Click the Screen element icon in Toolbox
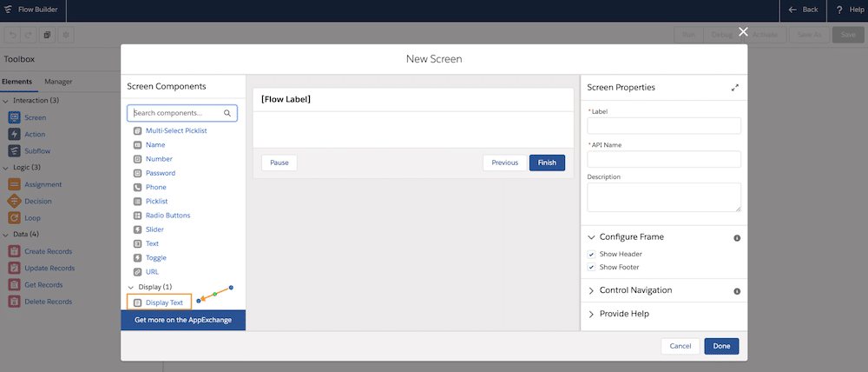 (x=15, y=117)
